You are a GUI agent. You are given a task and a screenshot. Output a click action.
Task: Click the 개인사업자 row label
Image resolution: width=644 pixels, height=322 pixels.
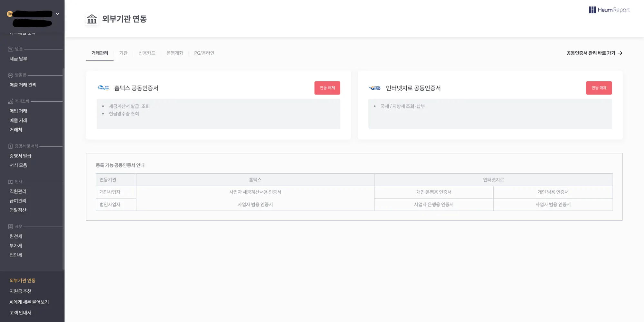(x=116, y=192)
